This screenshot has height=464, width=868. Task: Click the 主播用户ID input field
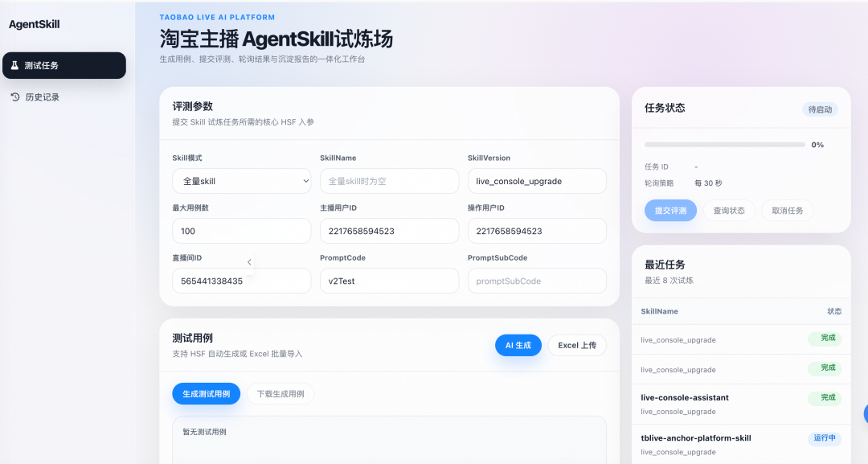point(389,231)
